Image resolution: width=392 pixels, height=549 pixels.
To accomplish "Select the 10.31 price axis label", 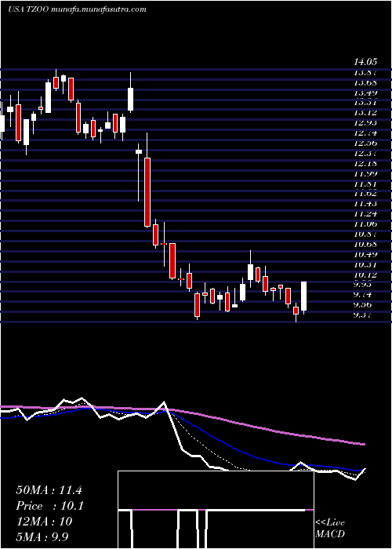I will click(365, 264).
